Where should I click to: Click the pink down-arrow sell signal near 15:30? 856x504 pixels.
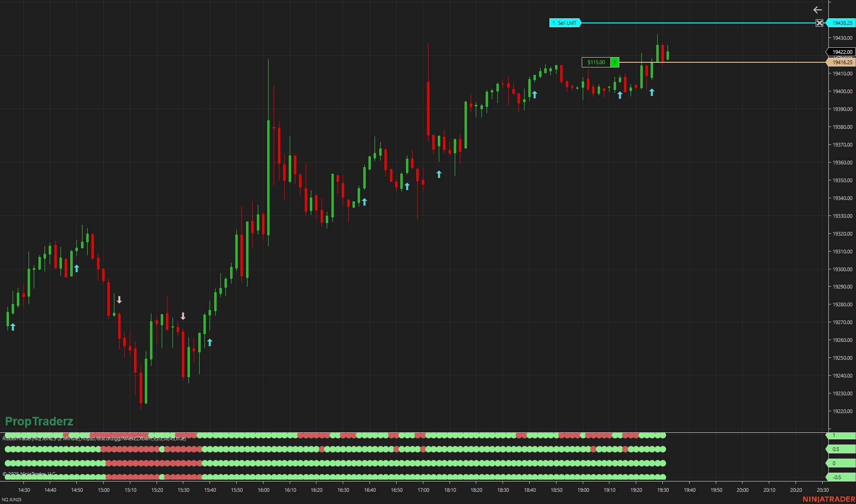(183, 316)
